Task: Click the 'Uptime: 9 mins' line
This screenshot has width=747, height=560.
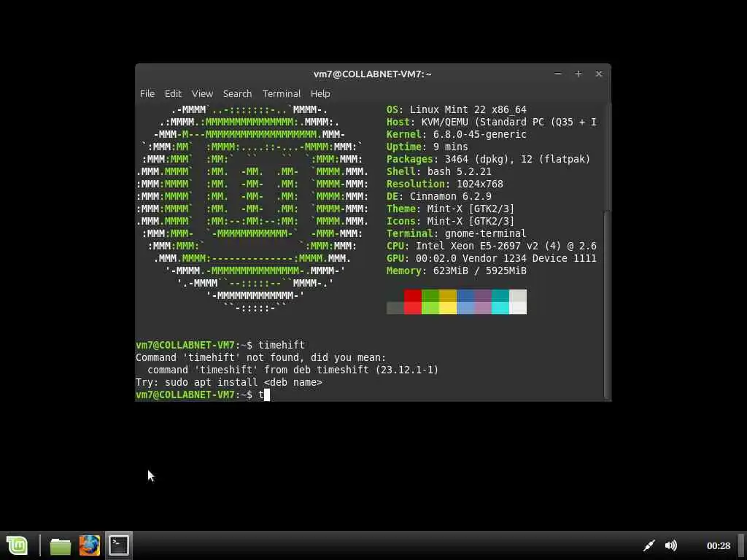Action: pyautogui.click(x=427, y=147)
